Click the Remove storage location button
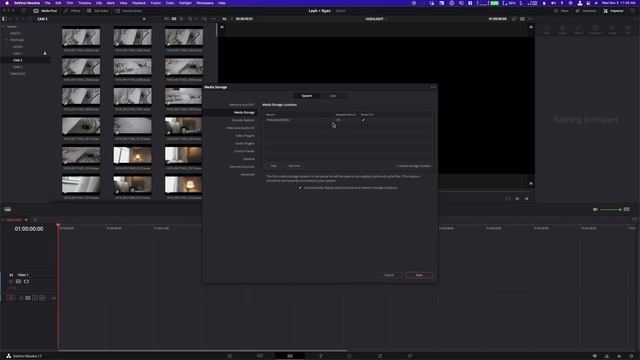Viewport: 640px width, 360px height. tap(294, 166)
